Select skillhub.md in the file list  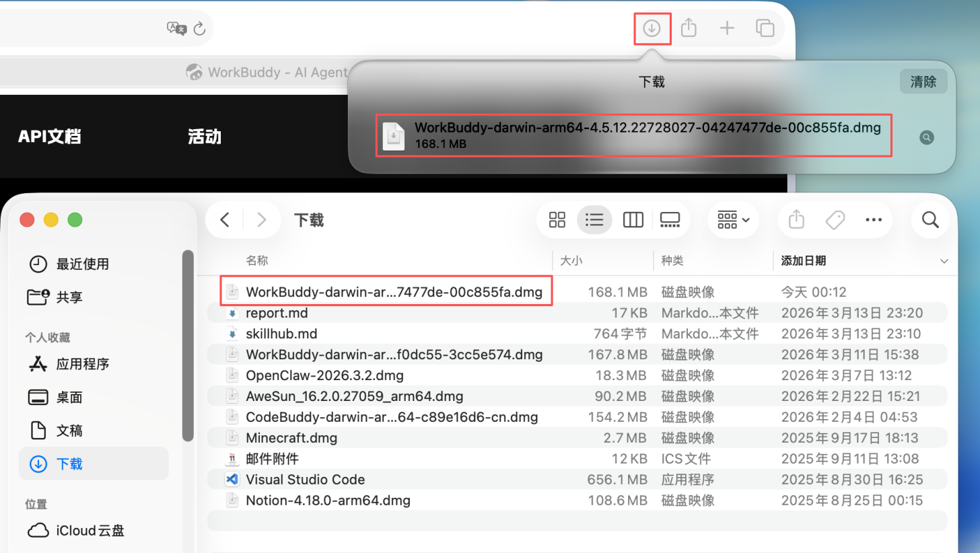(x=281, y=334)
